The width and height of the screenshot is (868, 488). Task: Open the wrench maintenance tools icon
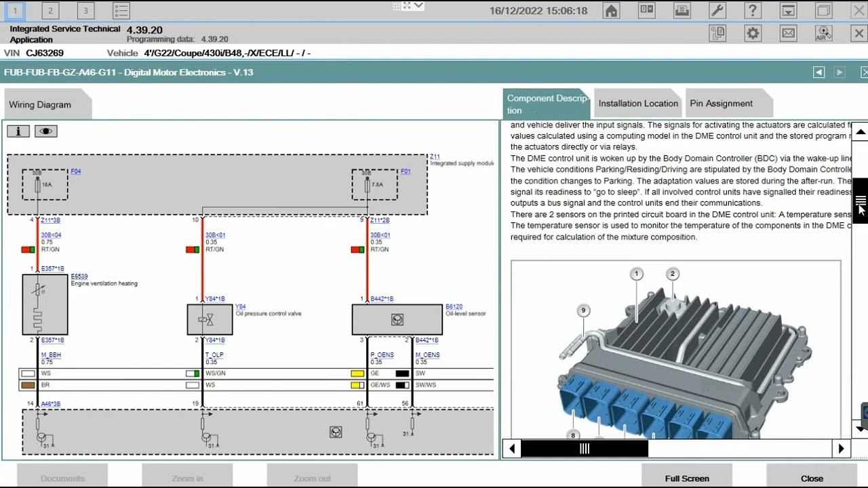(717, 11)
